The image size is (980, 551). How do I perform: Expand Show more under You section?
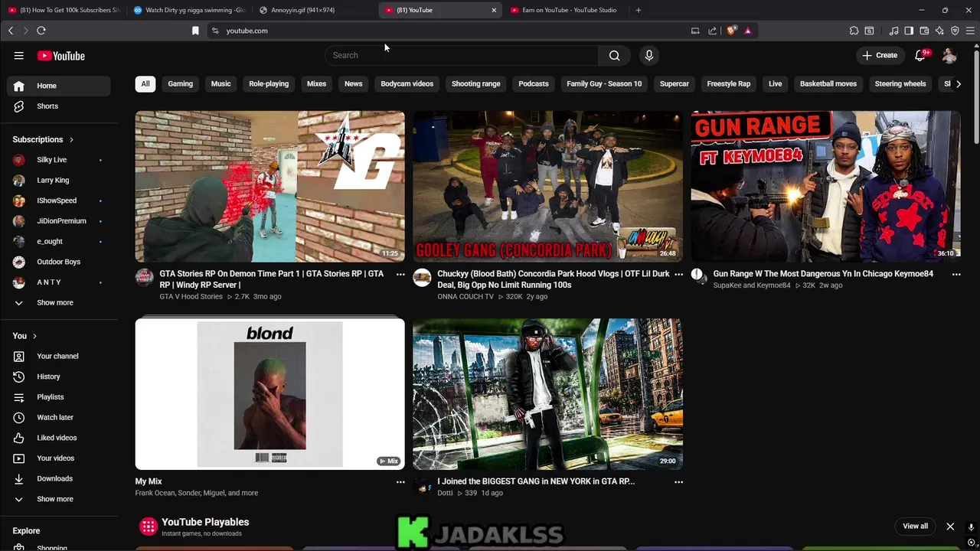click(59, 499)
